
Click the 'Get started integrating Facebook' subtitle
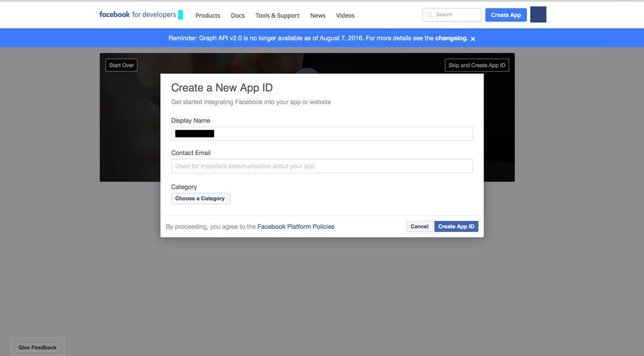click(251, 102)
